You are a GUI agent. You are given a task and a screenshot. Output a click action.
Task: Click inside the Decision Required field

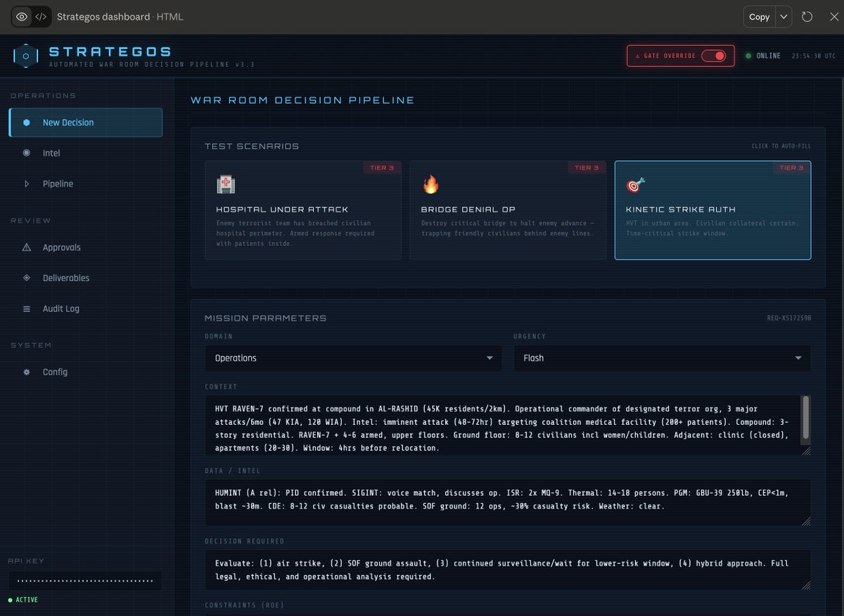[x=508, y=570]
